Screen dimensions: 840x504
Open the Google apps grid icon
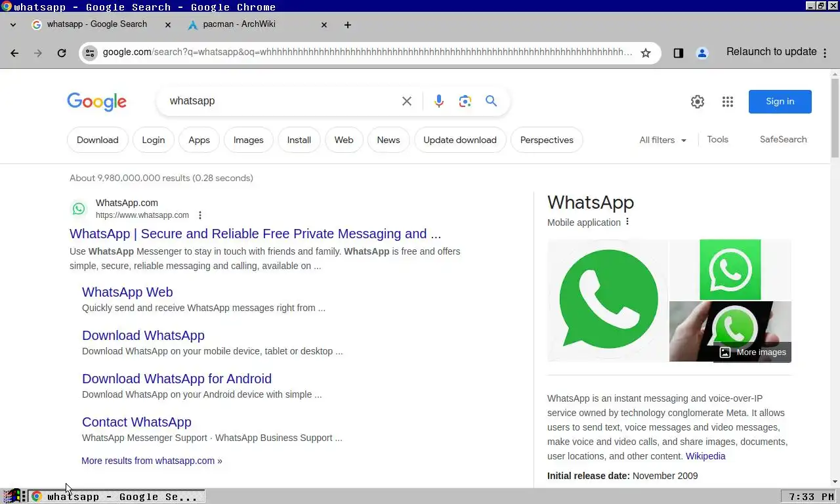[728, 102]
